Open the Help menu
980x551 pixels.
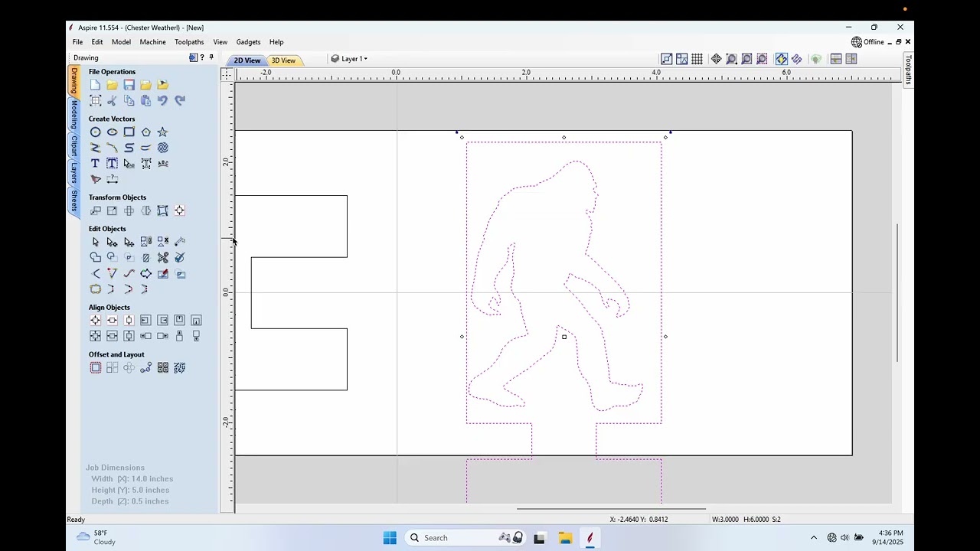tap(276, 42)
